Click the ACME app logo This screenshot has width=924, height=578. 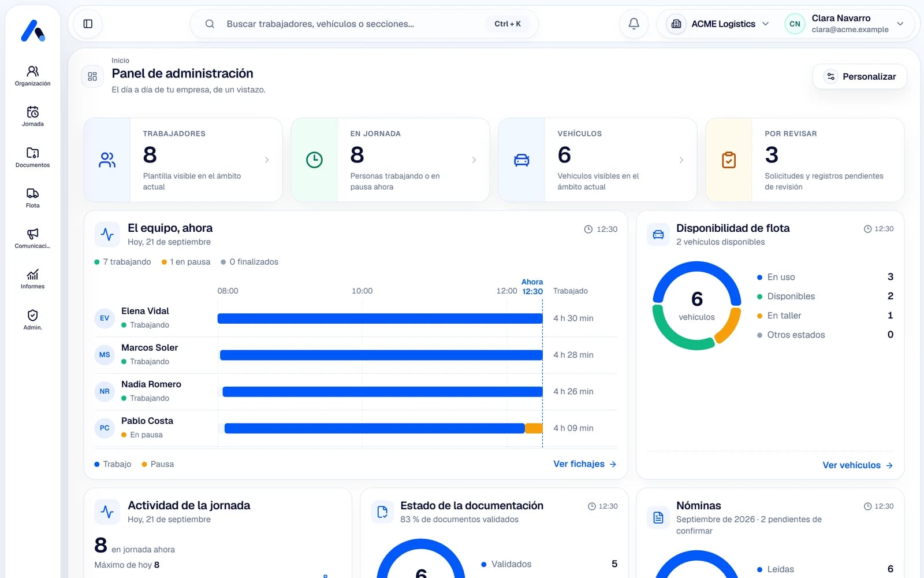[x=33, y=31]
